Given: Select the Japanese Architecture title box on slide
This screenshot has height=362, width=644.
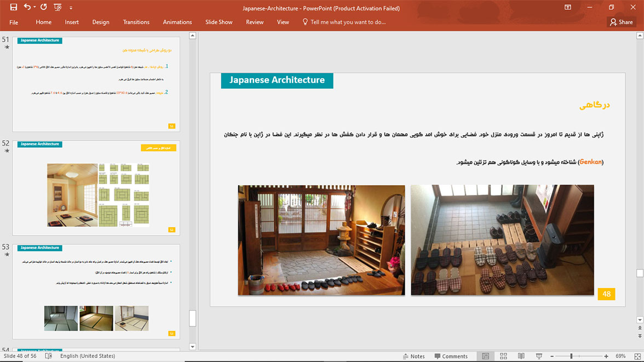Looking at the screenshot, I should coord(277,80).
